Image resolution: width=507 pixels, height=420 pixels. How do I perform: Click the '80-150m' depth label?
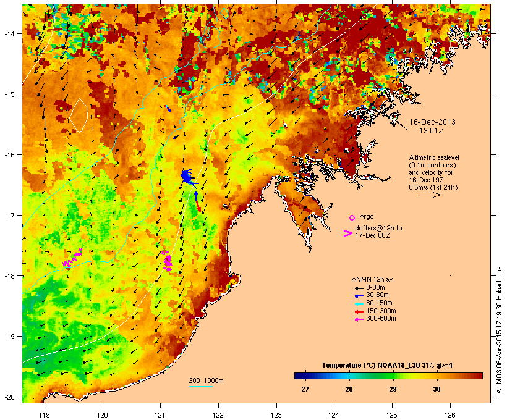click(379, 303)
